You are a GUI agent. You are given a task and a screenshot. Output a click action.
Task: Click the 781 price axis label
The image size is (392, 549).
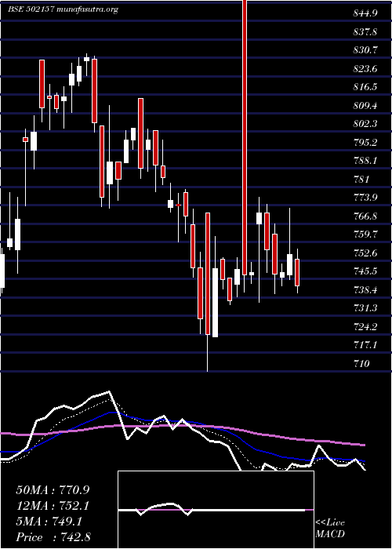pyautogui.click(x=361, y=180)
